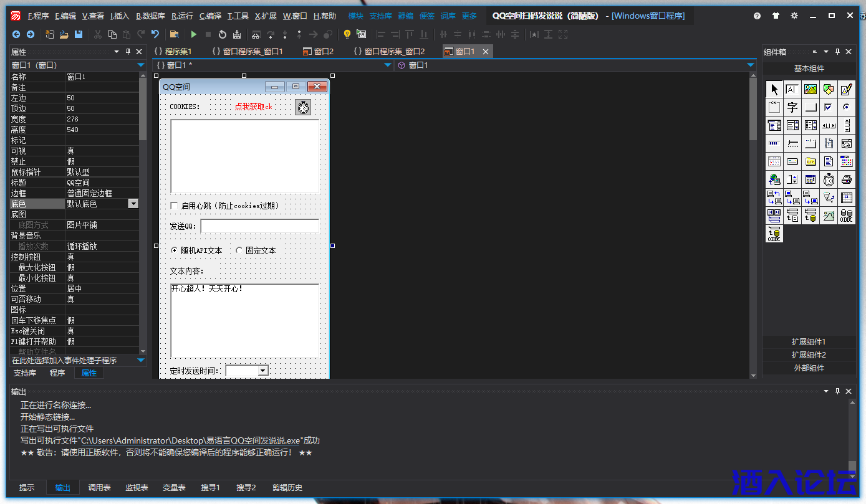
Task: Click the green Run button in toolbar
Action: tap(194, 34)
